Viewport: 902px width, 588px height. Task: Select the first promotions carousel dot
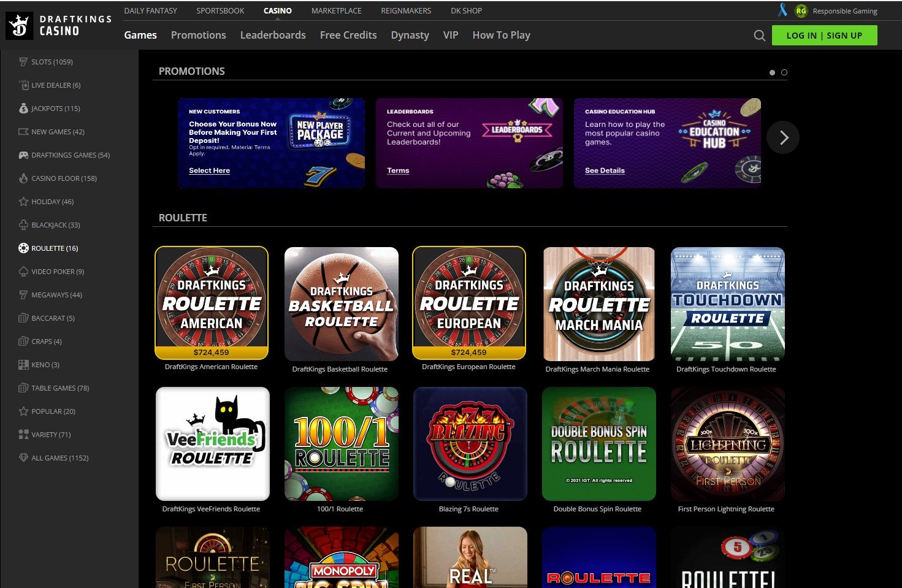point(772,72)
